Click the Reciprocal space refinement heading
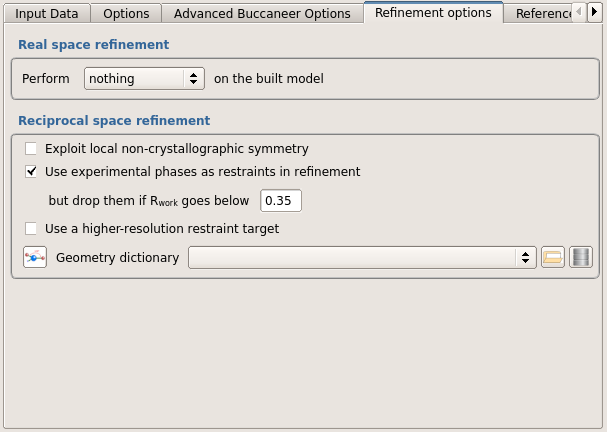 [x=114, y=120]
